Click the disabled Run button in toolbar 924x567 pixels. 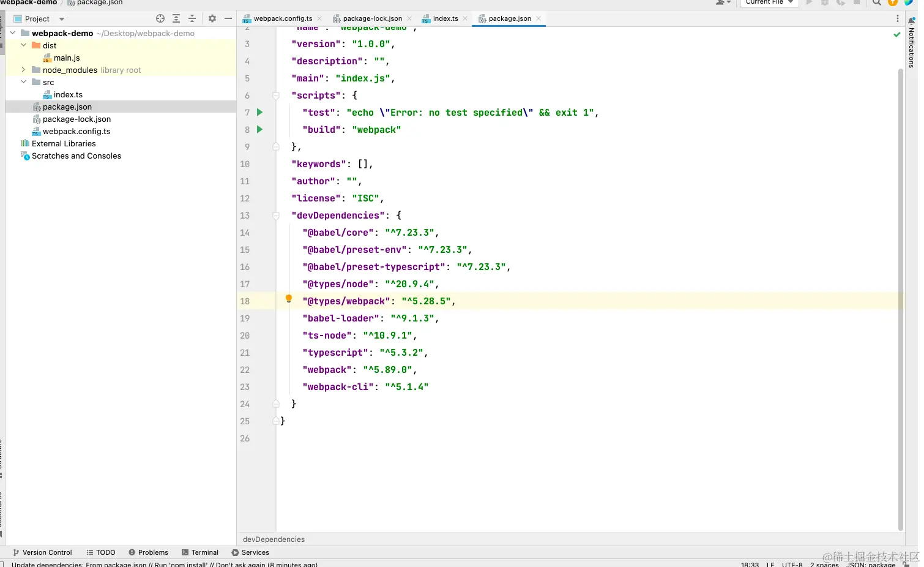pyautogui.click(x=810, y=2)
